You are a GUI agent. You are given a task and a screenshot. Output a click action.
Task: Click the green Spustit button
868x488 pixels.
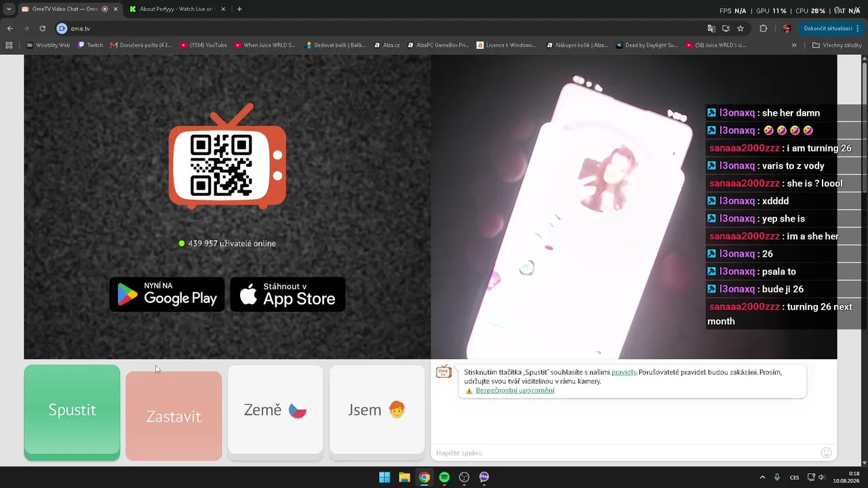coord(72,413)
